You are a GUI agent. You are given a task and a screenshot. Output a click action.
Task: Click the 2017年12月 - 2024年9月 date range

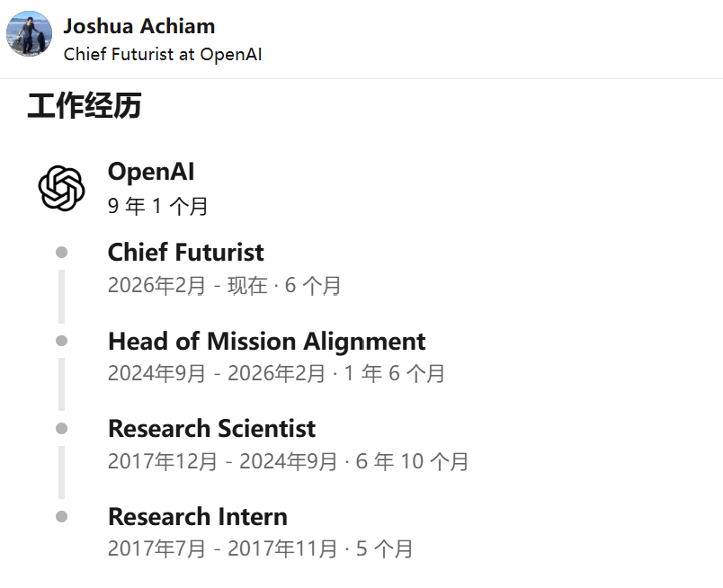pos(222,461)
